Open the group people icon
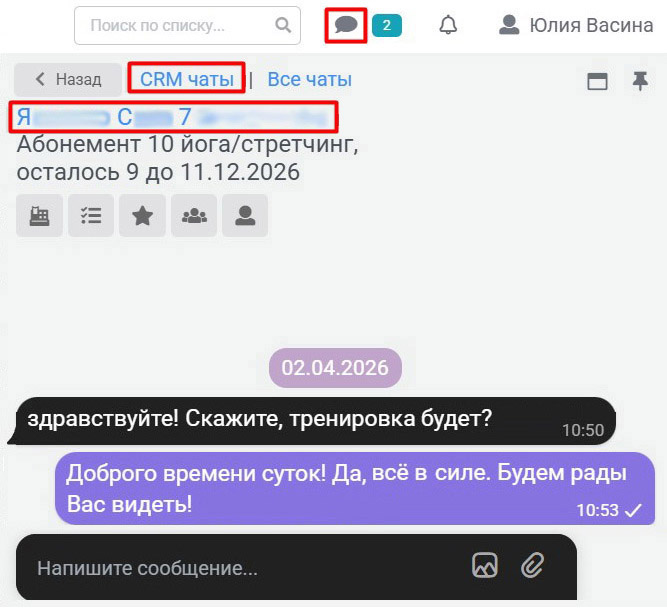This screenshot has width=667, height=608. tap(194, 215)
